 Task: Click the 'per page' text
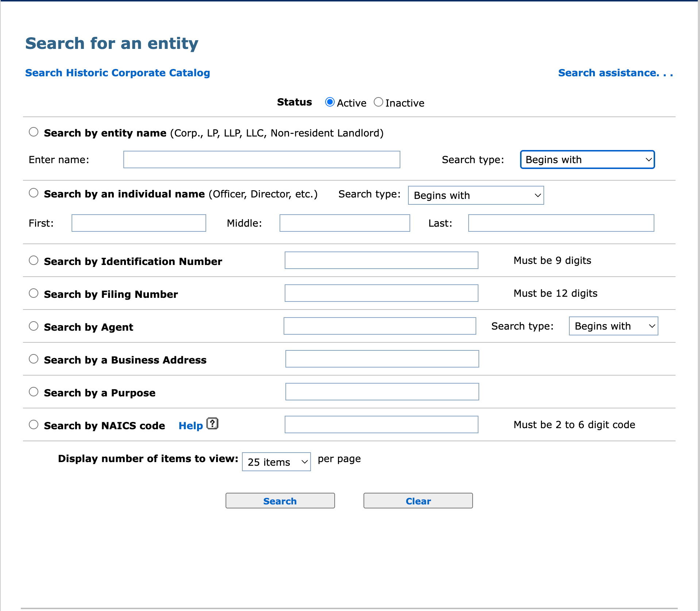339,459
